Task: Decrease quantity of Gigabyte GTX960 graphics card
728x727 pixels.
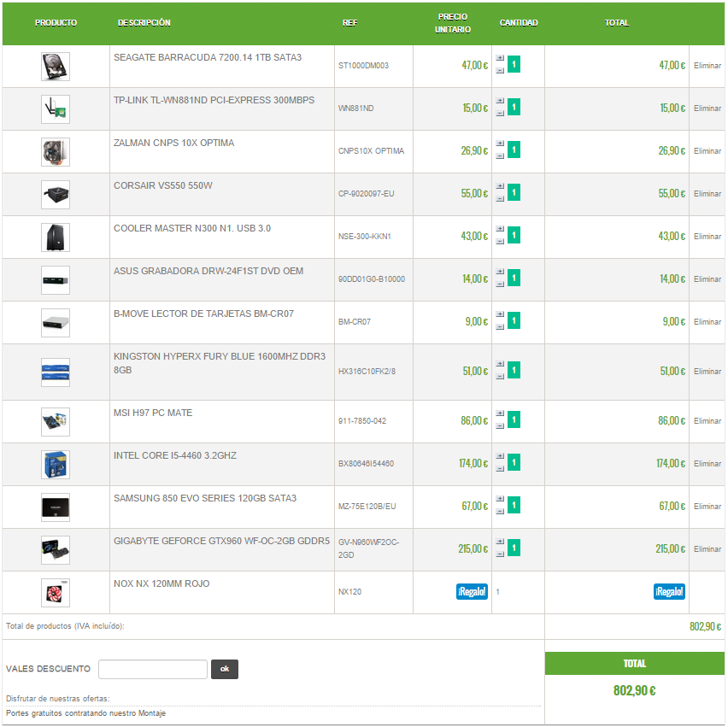Action: coord(500,554)
